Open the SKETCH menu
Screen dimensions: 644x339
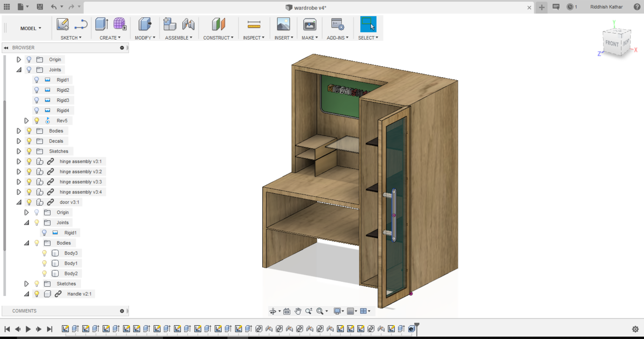pos(71,38)
